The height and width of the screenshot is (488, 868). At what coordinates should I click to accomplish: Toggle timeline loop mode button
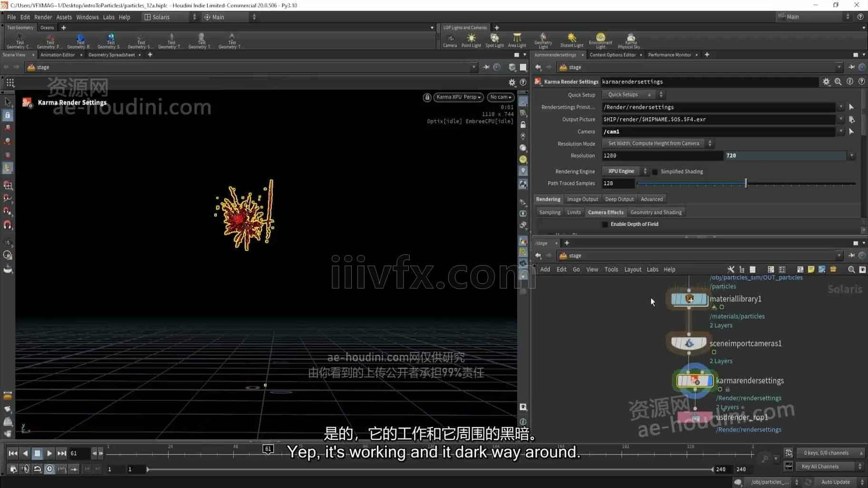tap(37, 469)
